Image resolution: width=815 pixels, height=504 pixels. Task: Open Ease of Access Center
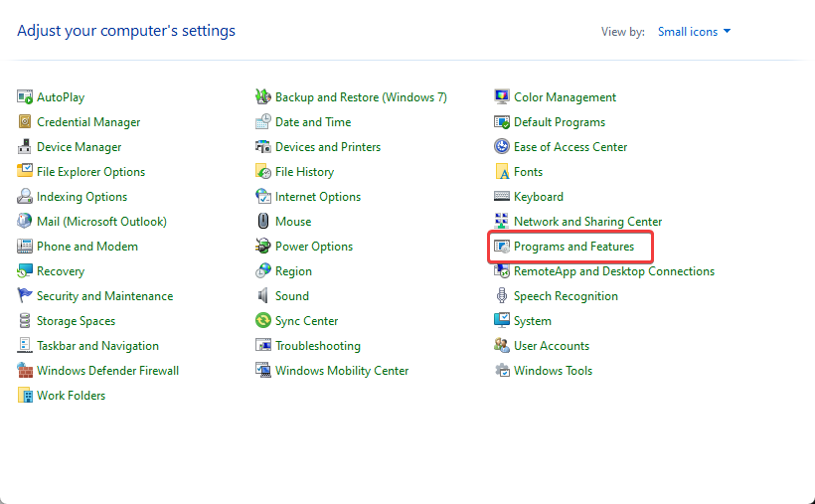coord(570,147)
